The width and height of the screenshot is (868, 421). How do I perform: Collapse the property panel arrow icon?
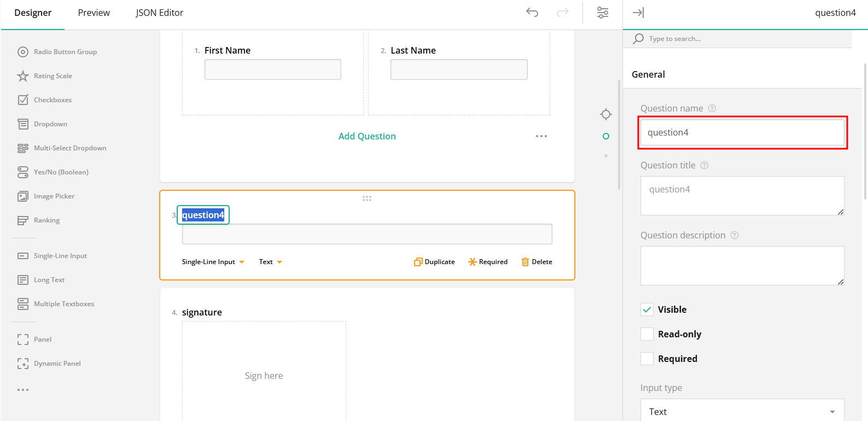[x=638, y=13]
